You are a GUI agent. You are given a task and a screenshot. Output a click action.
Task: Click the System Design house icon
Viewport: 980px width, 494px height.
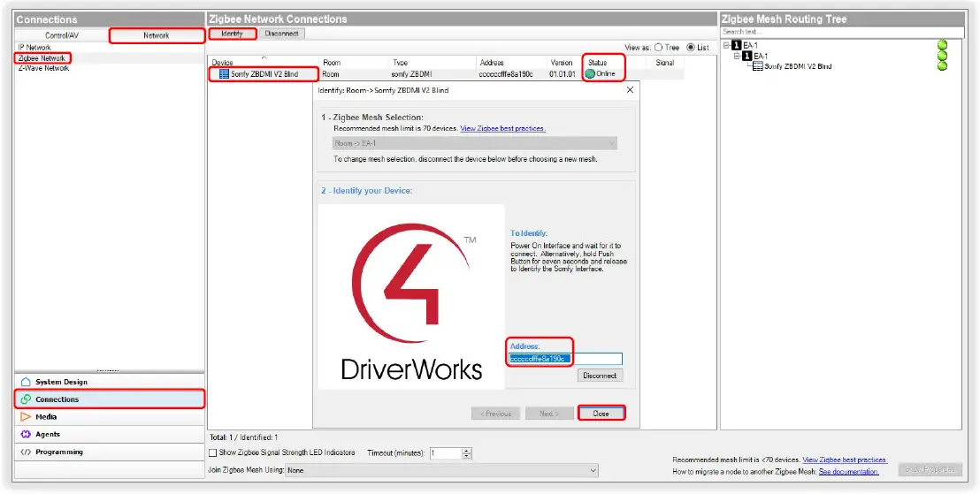[26, 382]
